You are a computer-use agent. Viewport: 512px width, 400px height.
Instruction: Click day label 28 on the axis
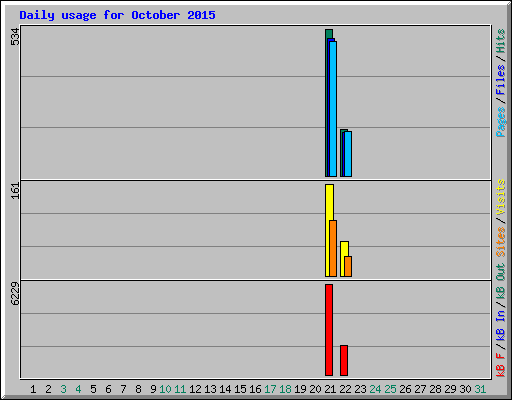pyautogui.click(x=435, y=389)
